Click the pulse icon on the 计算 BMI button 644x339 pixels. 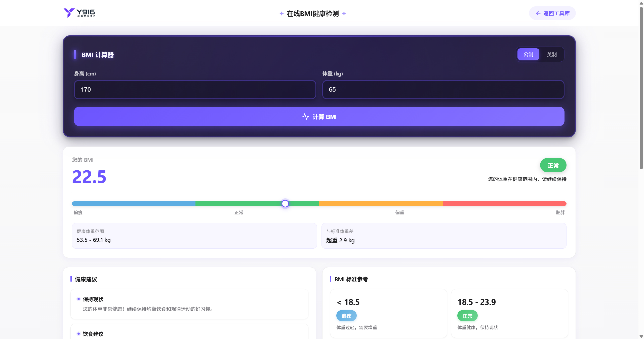(x=305, y=117)
